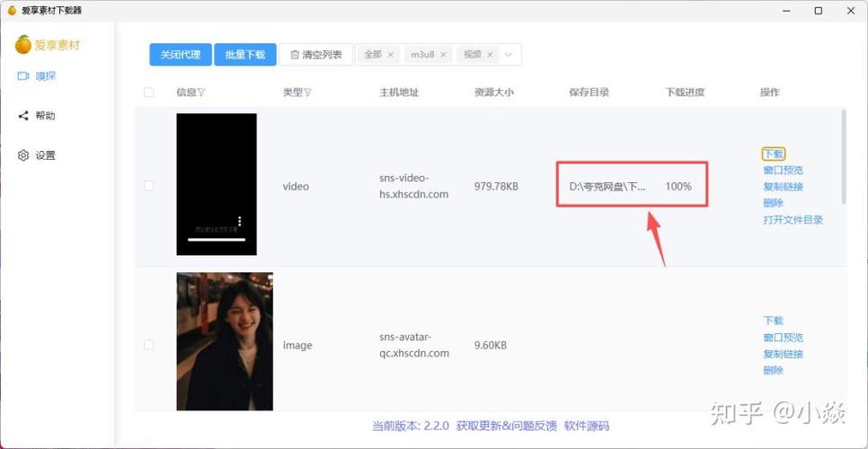Click 打开文件目录 for the video row

[793, 219]
